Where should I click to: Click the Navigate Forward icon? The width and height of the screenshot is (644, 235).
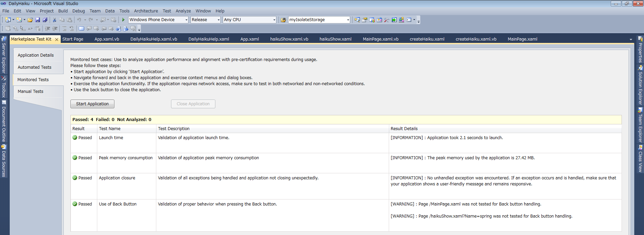coord(114,20)
